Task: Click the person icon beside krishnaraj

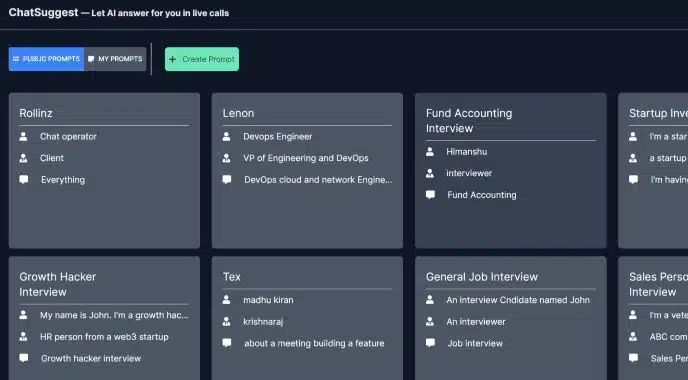Action: (226, 322)
